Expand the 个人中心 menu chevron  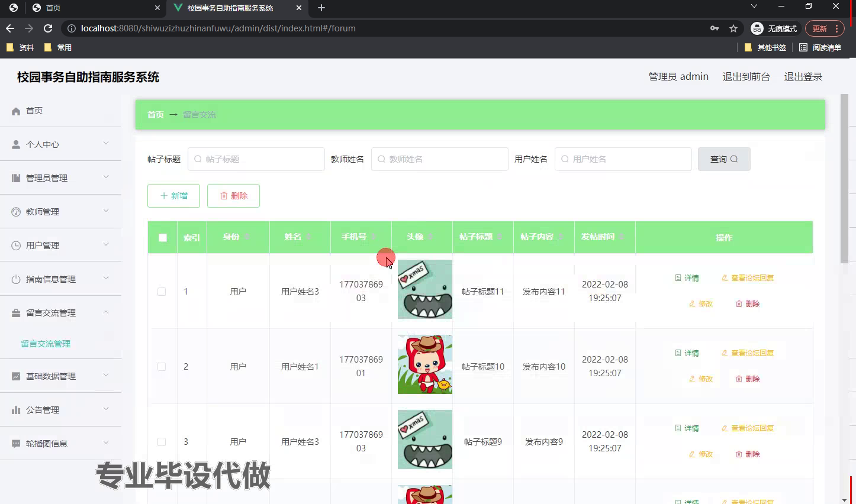tap(106, 143)
